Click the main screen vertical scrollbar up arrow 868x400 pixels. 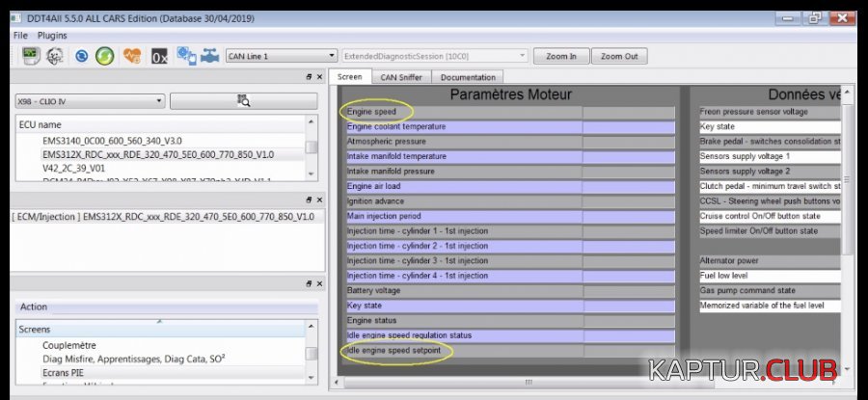point(847,92)
